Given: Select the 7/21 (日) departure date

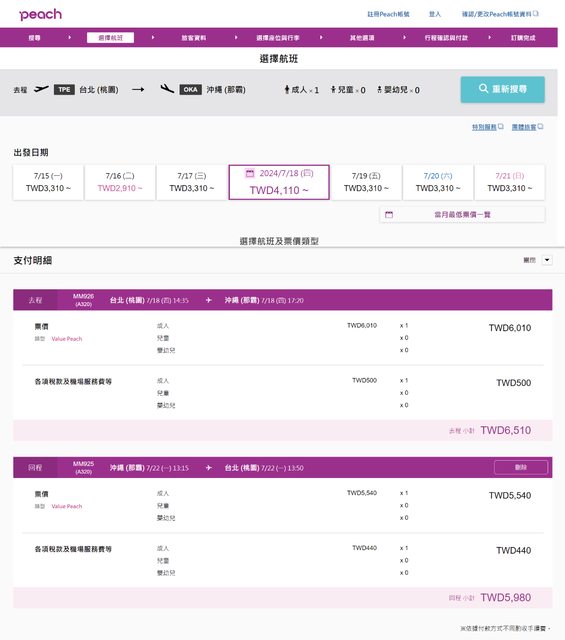Looking at the screenshot, I should pos(509,182).
